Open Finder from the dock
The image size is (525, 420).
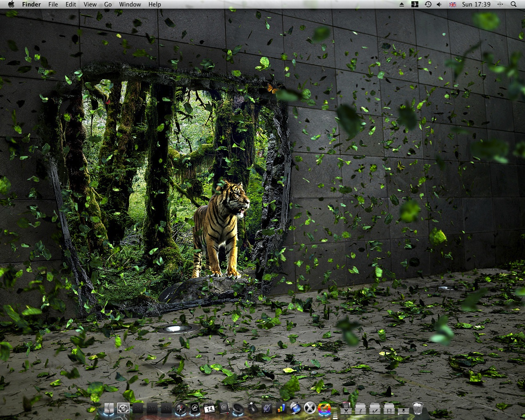click(x=109, y=408)
